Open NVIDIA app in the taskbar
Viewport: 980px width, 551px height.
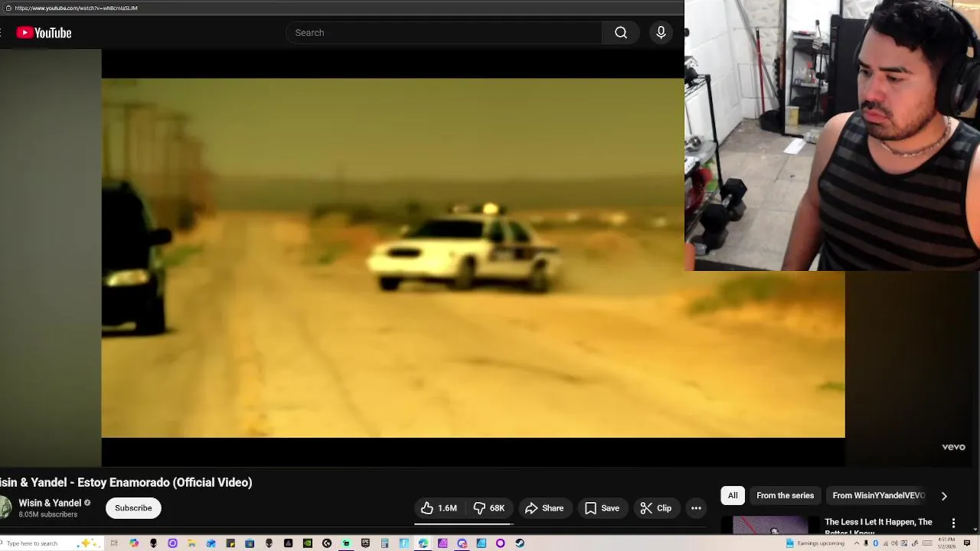[x=308, y=543]
